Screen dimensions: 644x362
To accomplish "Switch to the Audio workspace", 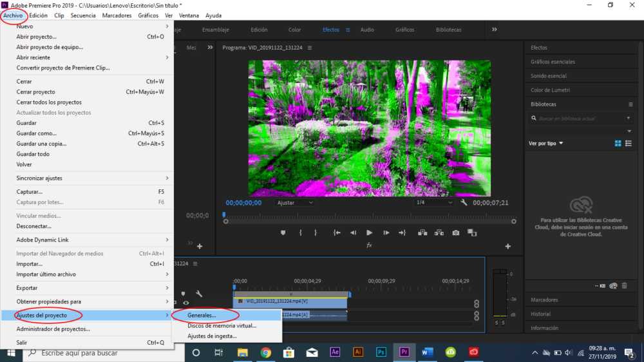I will click(367, 30).
